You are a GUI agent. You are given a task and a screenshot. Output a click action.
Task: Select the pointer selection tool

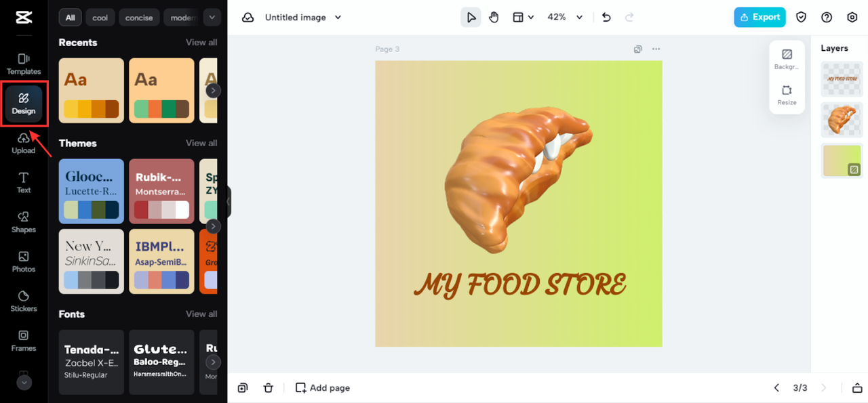coord(471,18)
